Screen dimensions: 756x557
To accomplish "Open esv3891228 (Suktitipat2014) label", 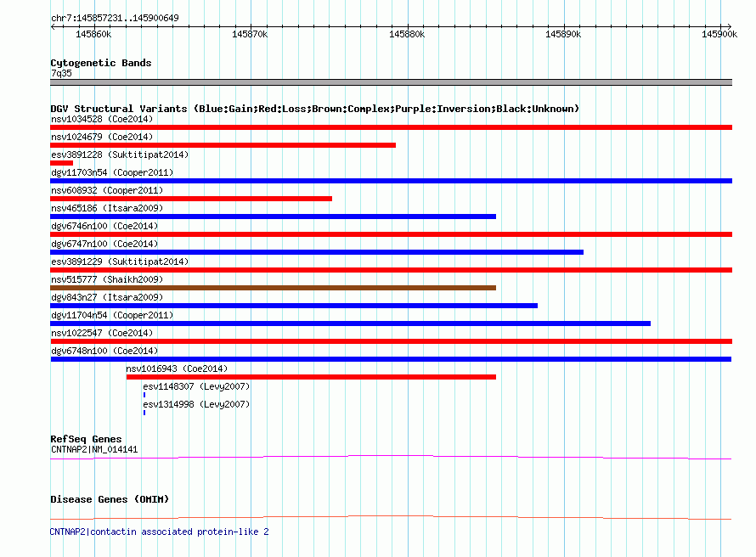I will [120, 155].
